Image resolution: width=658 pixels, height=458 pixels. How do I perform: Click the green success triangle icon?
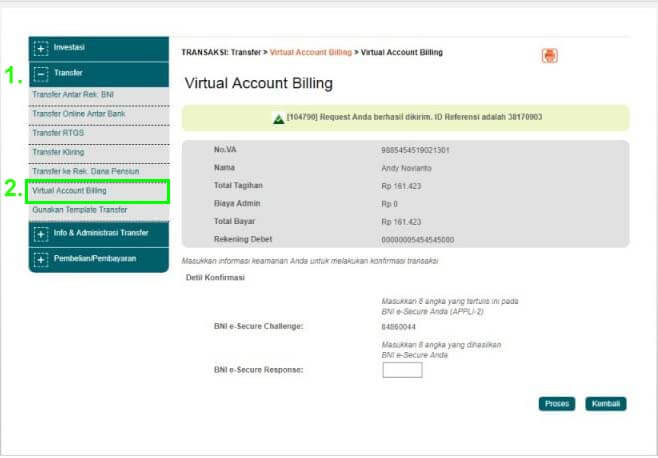coord(279,119)
